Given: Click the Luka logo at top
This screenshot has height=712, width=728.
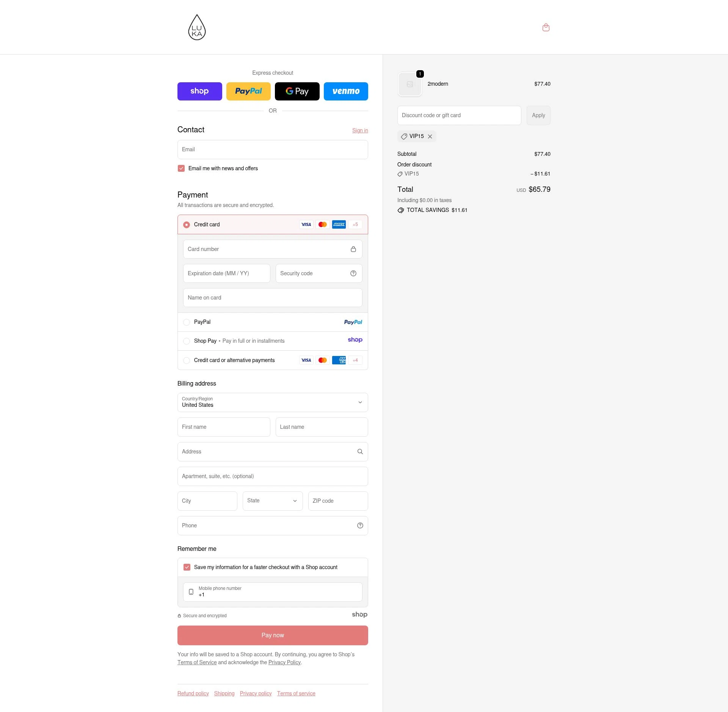Looking at the screenshot, I should tap(197, 27).
